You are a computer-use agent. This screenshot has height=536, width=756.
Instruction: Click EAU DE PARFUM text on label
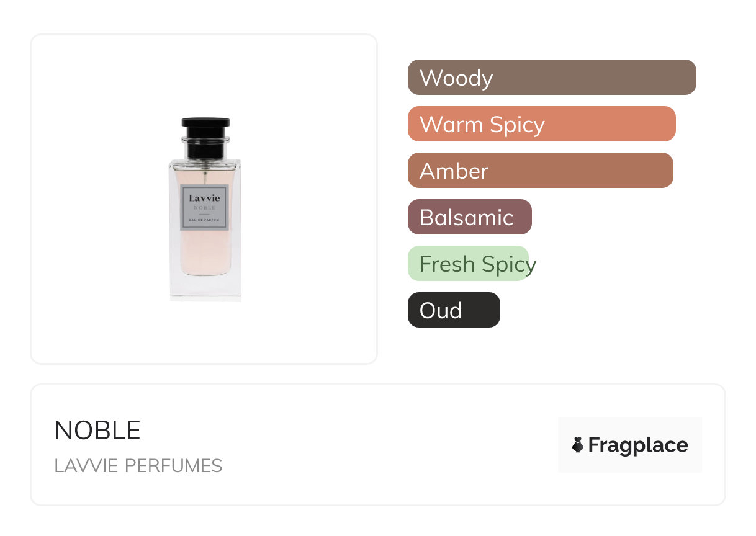(x=205, y=221)
